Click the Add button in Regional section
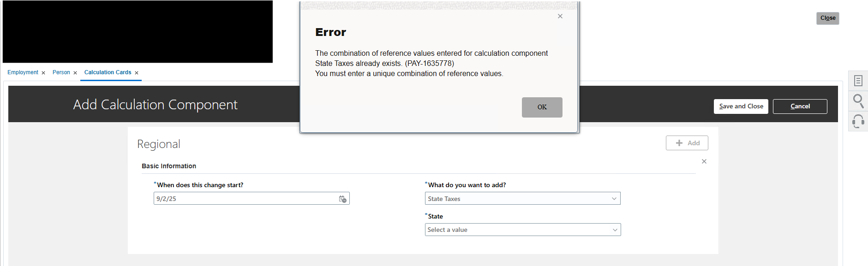This screenshot has height=266, width=868. pos(687,143)
